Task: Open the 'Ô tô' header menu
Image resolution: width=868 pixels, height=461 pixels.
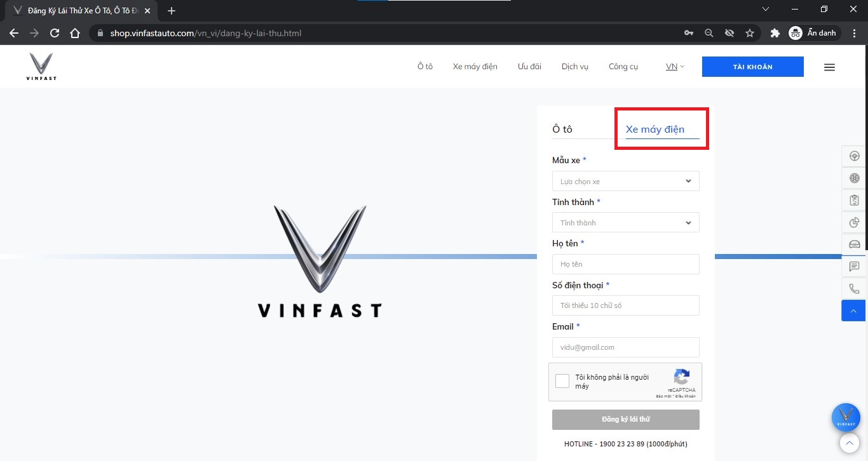Action: pyautogui.click(x=425, y=67)
